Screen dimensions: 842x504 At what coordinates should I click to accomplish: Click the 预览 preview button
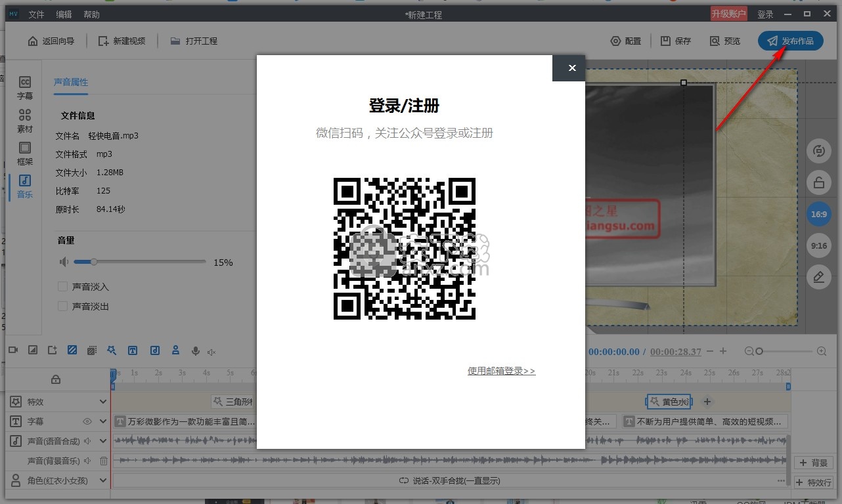click(725, 41)
